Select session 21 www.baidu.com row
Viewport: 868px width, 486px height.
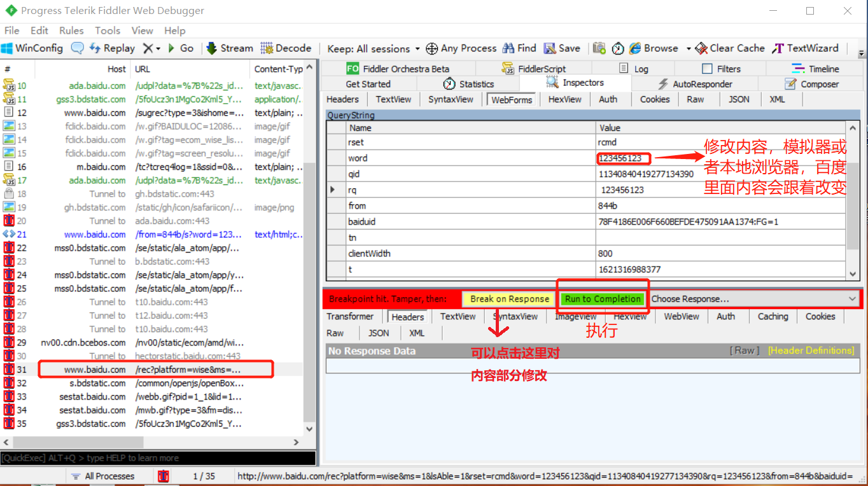151,234
